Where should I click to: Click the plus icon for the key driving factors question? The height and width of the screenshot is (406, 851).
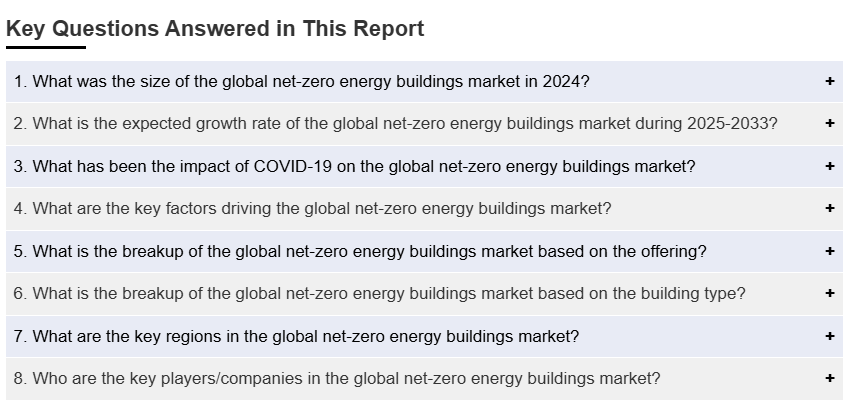tap(829, 209)
